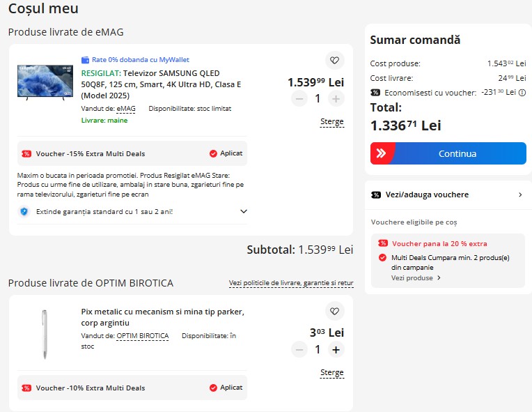Toggle the applied -10% Extra Multi Deals voucher
532x412 pixels.
point(213,388)
